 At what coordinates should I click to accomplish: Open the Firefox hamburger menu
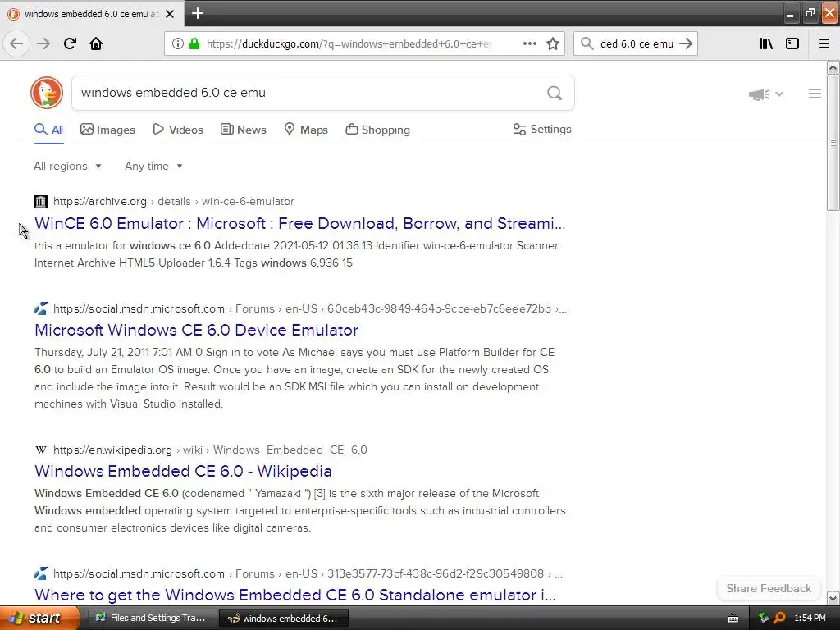tap(824, 43)
